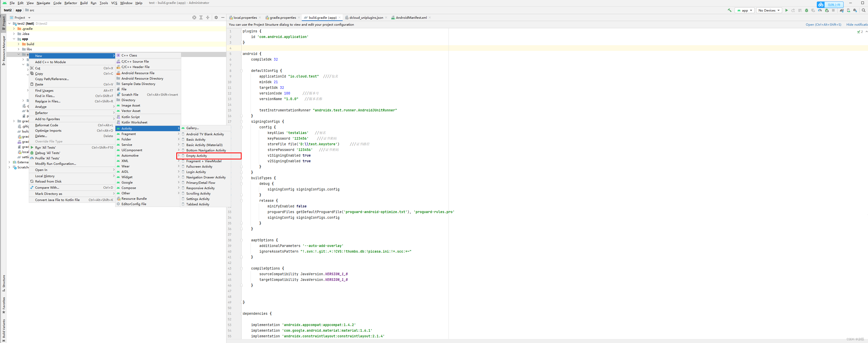The width and height of the screenshot is (868, 343).
Task: Click Attach Debugger to Android Process icon
Action: (827, 11)
